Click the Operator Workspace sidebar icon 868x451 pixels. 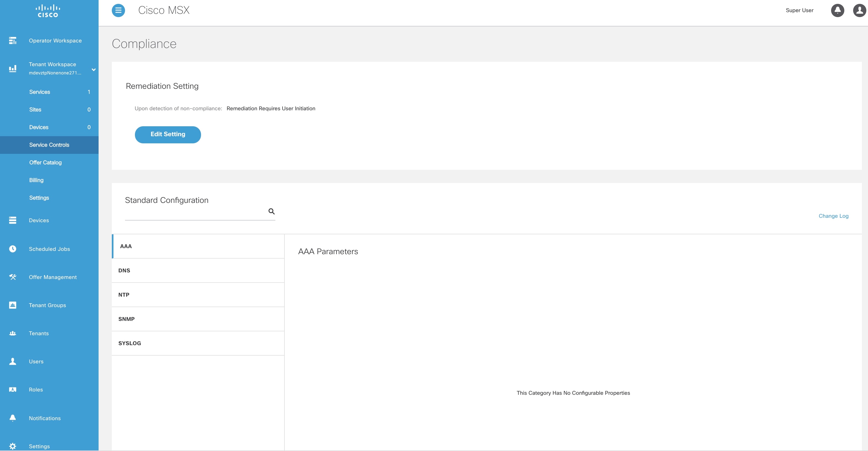pyautogui.click(x=13, y=41)
